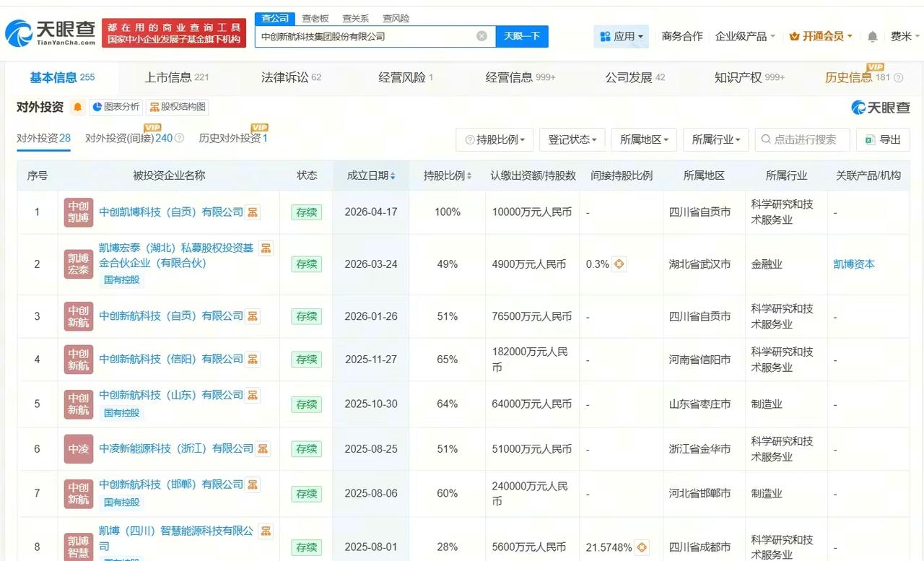Open the 登记状态 filter dropdown
924x561 pixels.
coord(572,139)
